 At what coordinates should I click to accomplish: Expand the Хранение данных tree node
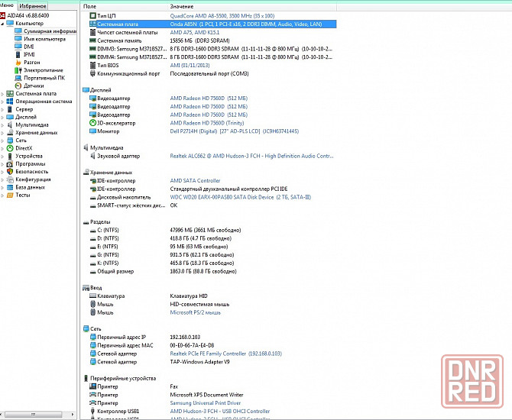pos(2,133)
